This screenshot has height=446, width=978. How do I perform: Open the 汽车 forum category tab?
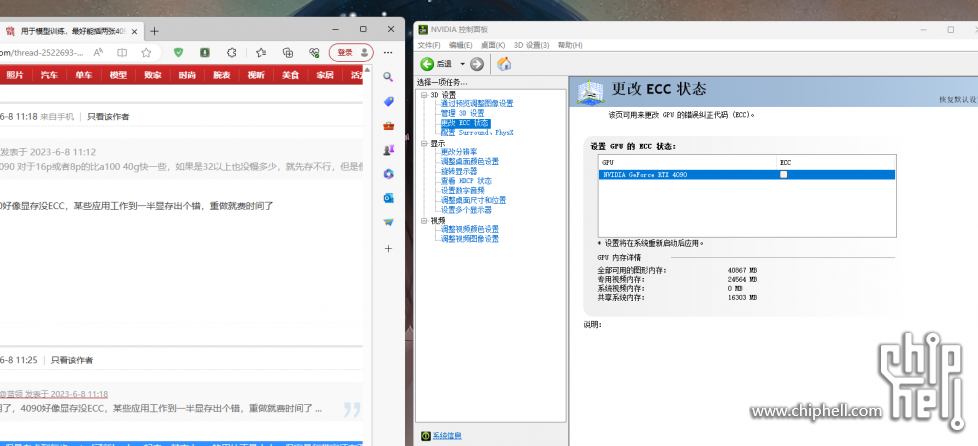(x=49, y=75)
